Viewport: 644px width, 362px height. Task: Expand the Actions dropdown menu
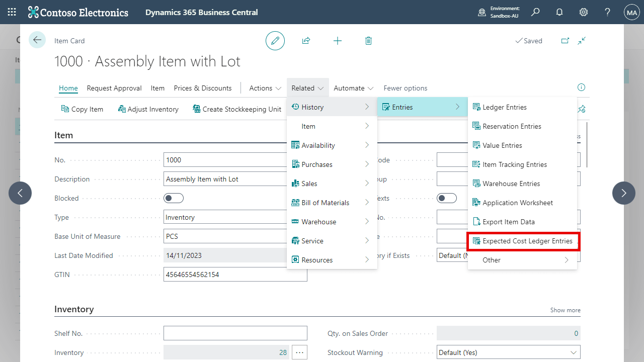(265, 88)
